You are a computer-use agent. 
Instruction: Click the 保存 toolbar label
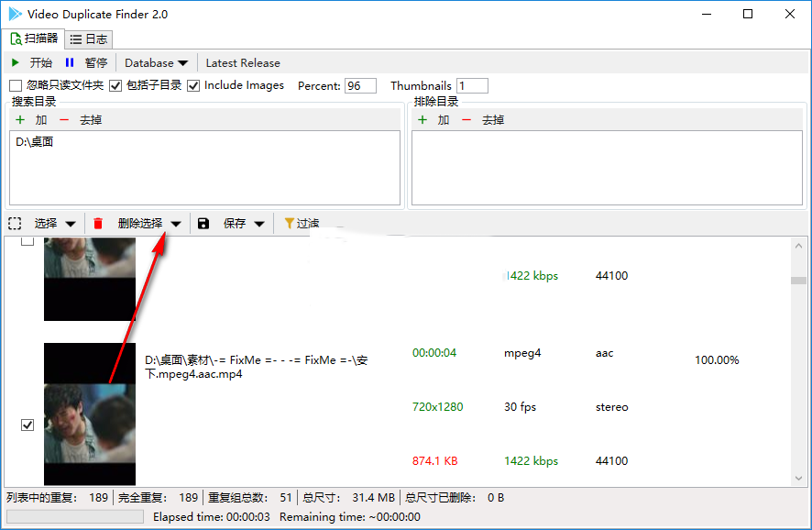pos(235,224)
